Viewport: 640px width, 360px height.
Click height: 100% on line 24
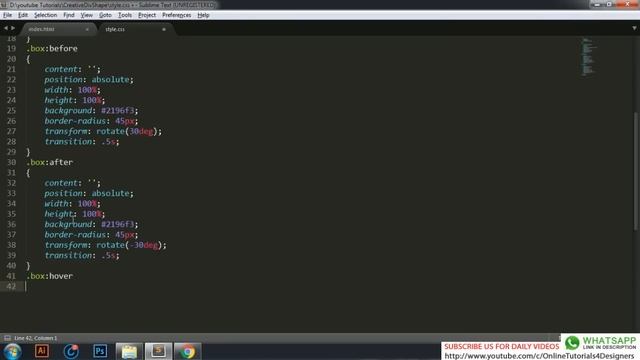[x=75, y=100]
